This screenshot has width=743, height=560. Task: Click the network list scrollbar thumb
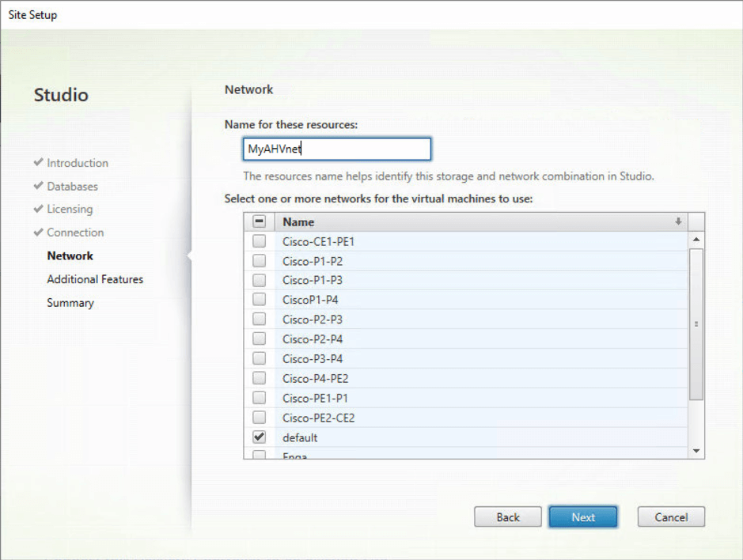coord(696,324)
